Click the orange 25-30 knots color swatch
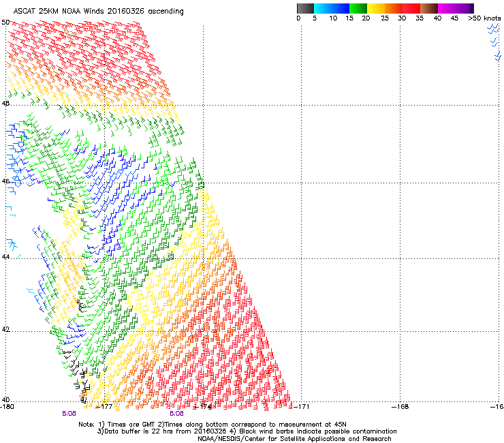Viewport: 504px width, 443px height. pyautogui.click(x=394, y=8)
